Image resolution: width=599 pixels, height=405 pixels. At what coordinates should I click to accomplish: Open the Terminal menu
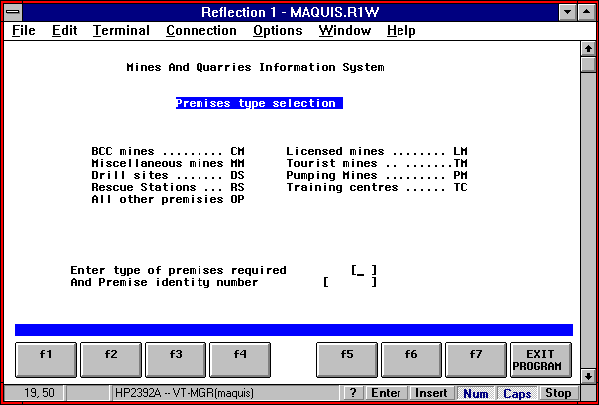[x=121, y=31]
